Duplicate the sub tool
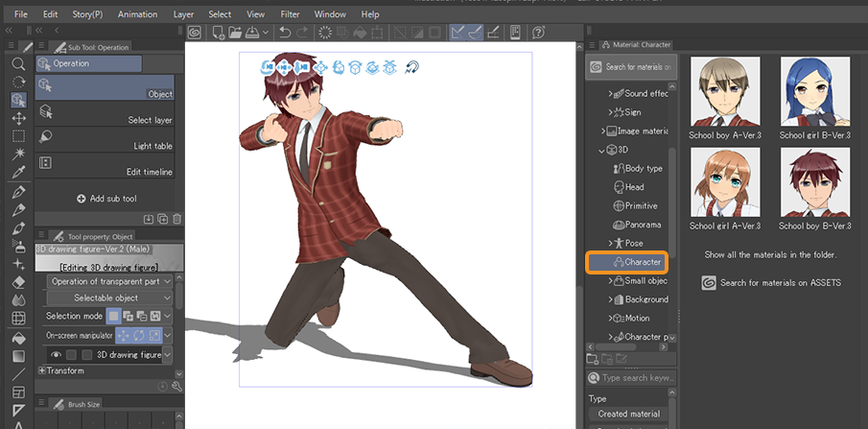The height and width of the screenshot is (429, 868). (163, 219)
